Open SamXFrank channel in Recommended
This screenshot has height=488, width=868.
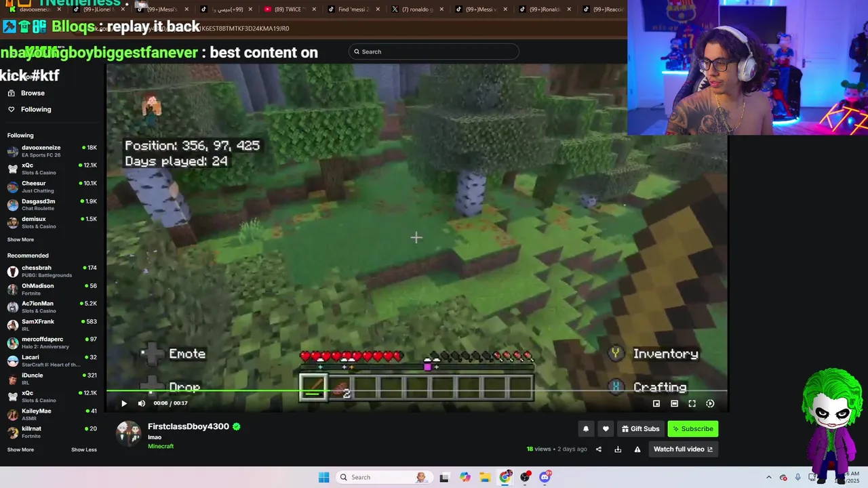[x=52, y=325]
